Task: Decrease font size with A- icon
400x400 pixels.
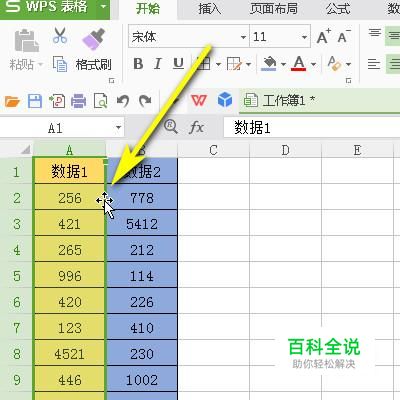Action: [x=344, y=36]
